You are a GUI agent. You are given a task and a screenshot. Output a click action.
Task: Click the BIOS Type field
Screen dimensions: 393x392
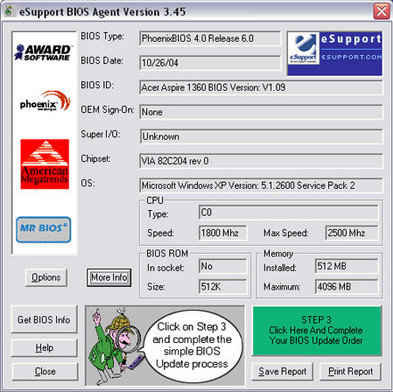pos(210,38)
